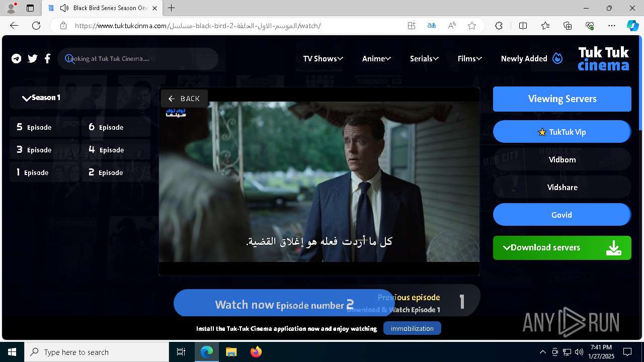Expand the Season 1 selector

pos(80,98)
